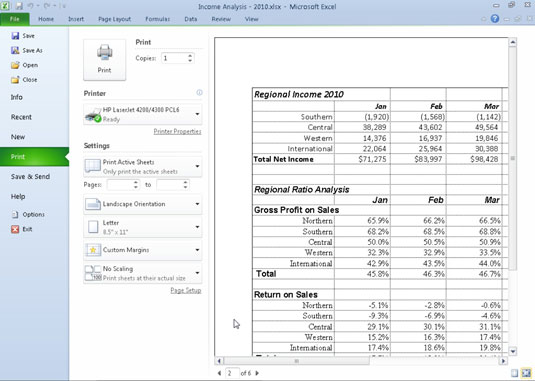Click the preview scroll down arrow
This screenshot has height=381, width=535.
coord(512,351)
